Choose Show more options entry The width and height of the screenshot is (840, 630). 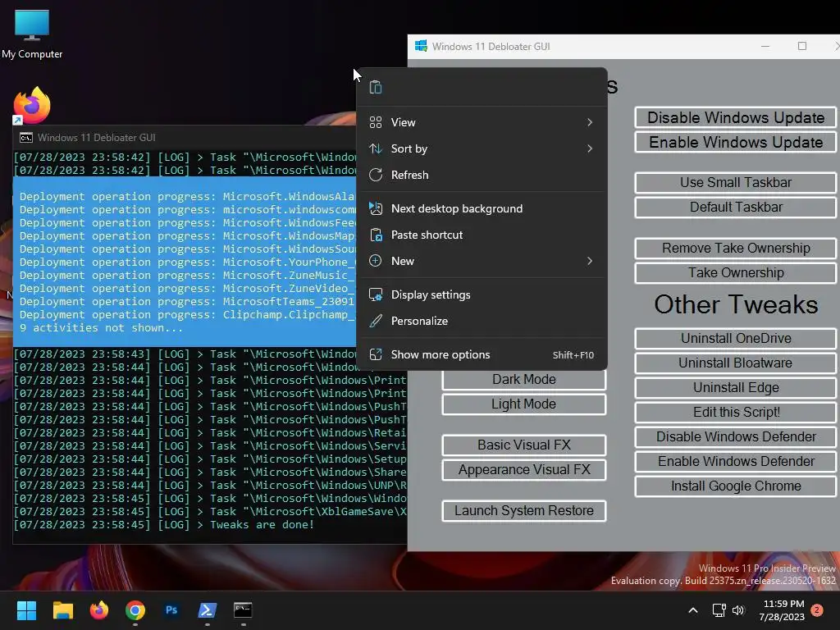point(482,354)
